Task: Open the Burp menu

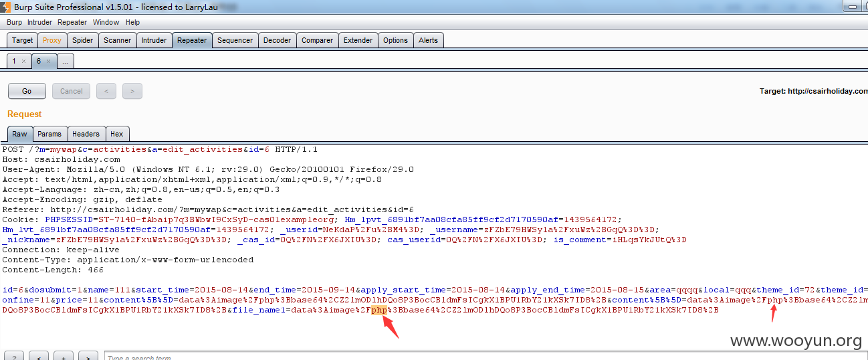Action: pos(14,22)
